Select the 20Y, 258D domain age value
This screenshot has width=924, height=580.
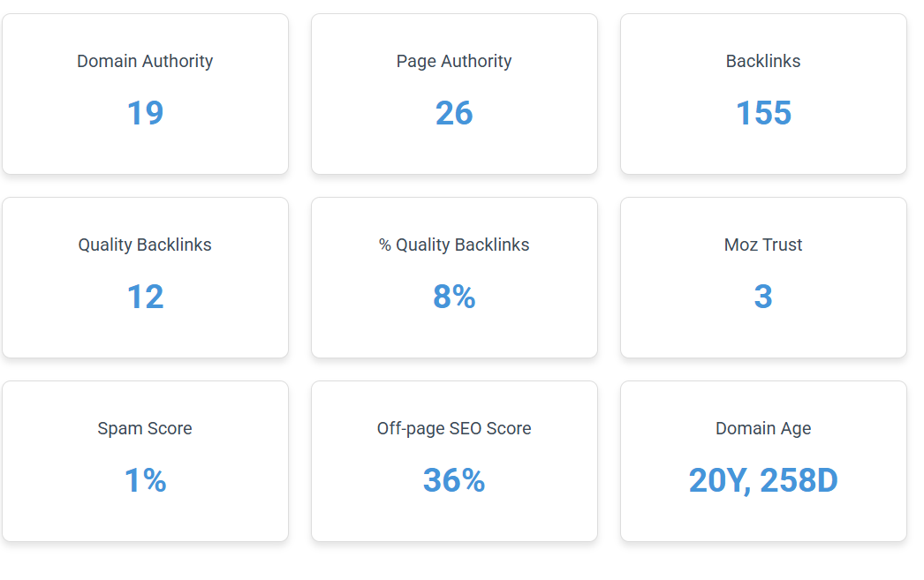click(x=763, y=481)
